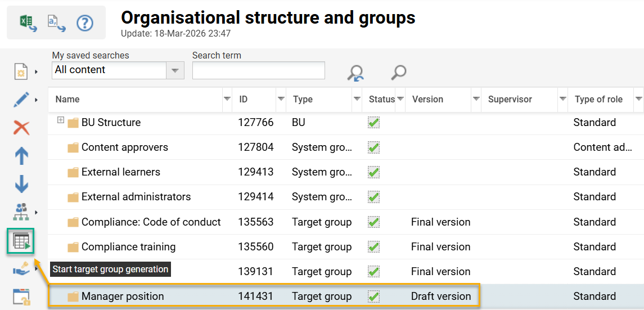Sort by the Name column header
Screen dimensions: 644x310
point(67,100)
